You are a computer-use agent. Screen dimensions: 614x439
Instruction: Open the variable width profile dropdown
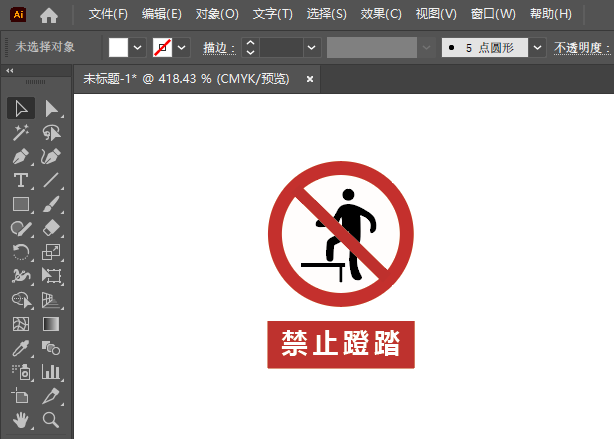426,48
